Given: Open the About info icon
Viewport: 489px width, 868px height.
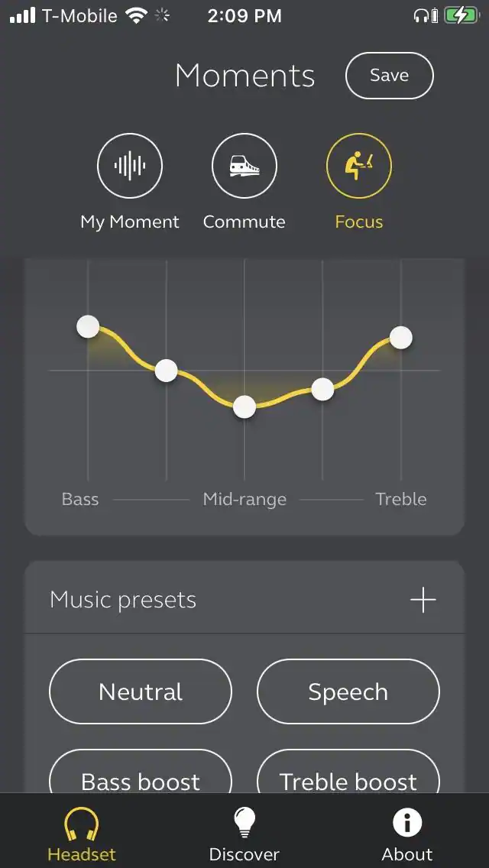Looking at the screenshot, I should [407, 824].
